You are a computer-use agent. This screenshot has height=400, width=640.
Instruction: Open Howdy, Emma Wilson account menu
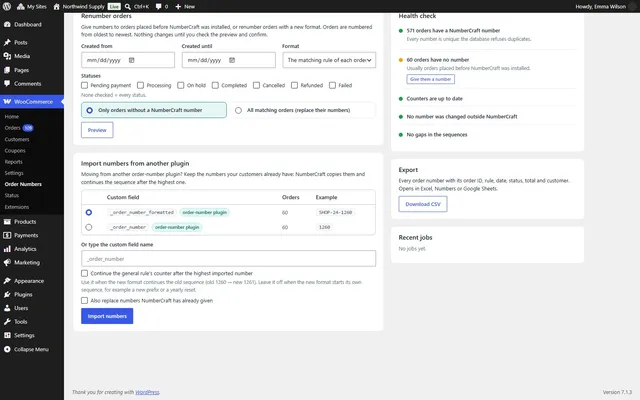(606, 7)
